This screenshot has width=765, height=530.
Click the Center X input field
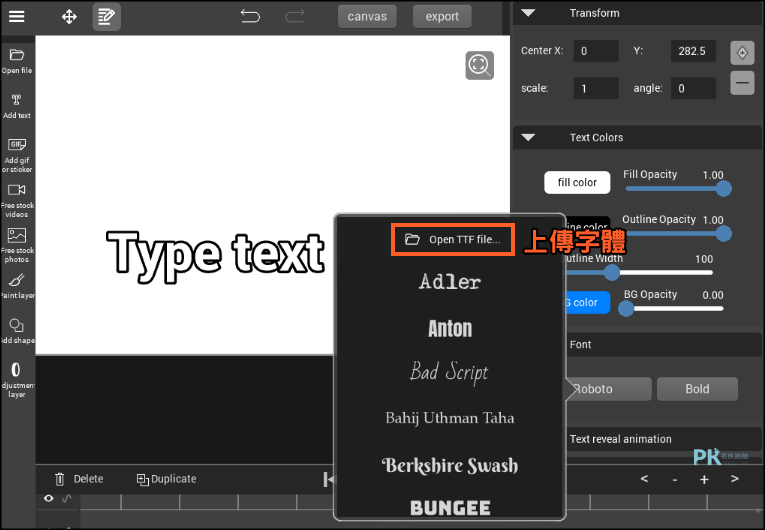[596, 51]
